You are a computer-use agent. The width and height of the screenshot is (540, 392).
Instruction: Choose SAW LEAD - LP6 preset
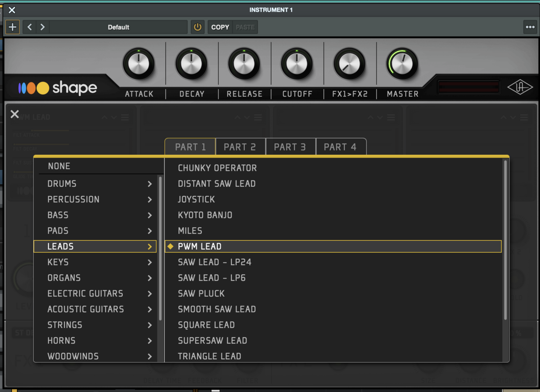tap(333, 278)
